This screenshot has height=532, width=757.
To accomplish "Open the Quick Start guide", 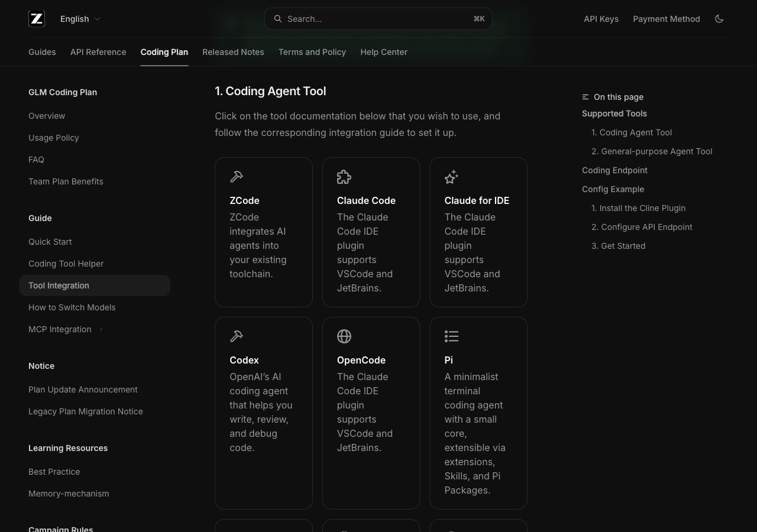I will pos(50,242).
